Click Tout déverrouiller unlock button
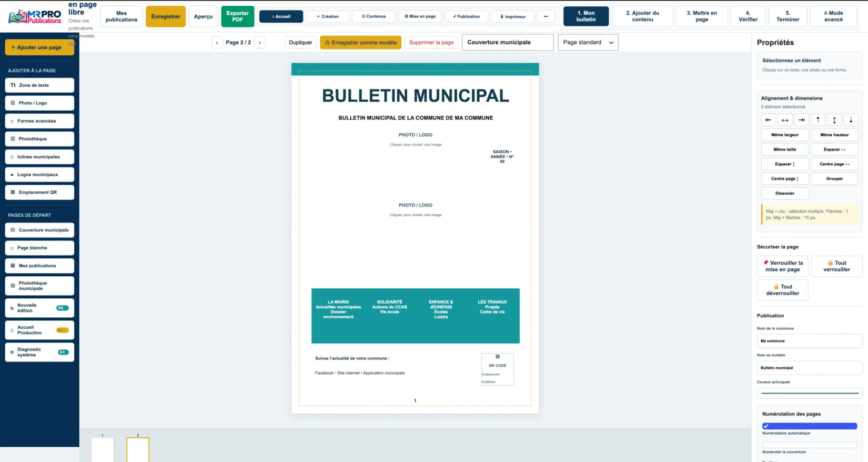The width and height of the screenshot is (868, 462). (x=782, y=290)
